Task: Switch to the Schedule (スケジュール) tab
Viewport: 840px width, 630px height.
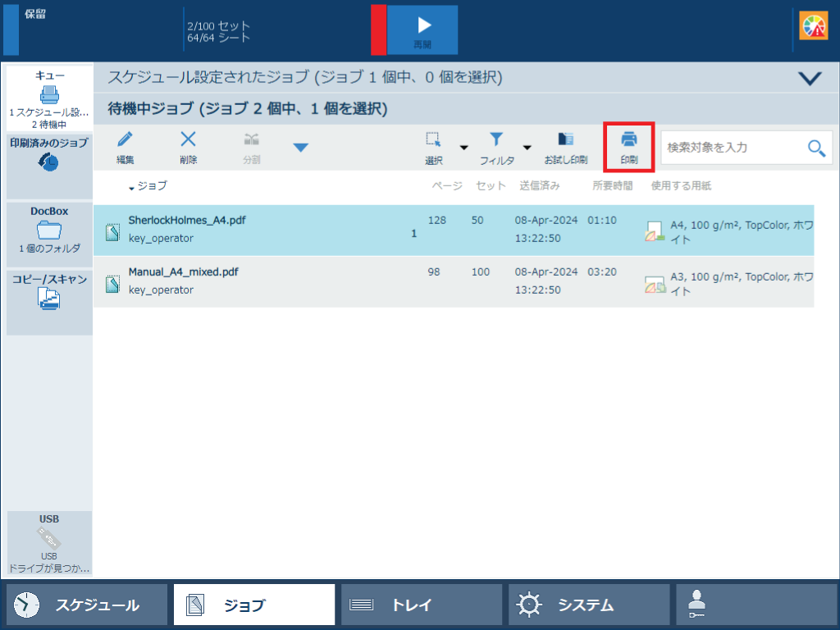Action: (87, 605)
